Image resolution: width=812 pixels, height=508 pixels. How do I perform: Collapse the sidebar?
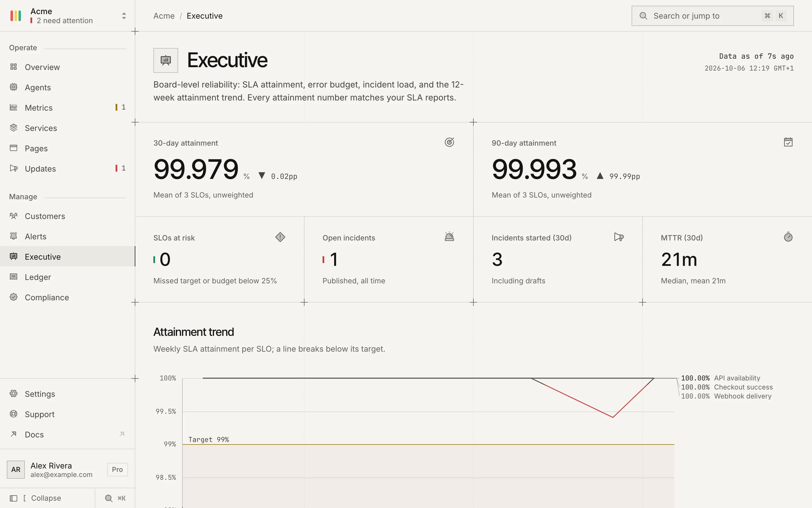pos(47,498)
